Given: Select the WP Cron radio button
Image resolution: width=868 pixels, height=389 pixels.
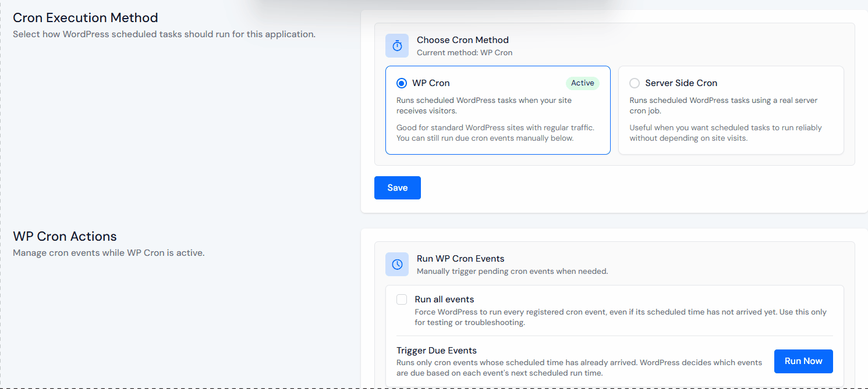Looking at the screenshot, I should pyautogui.click(x=402, y=83).
